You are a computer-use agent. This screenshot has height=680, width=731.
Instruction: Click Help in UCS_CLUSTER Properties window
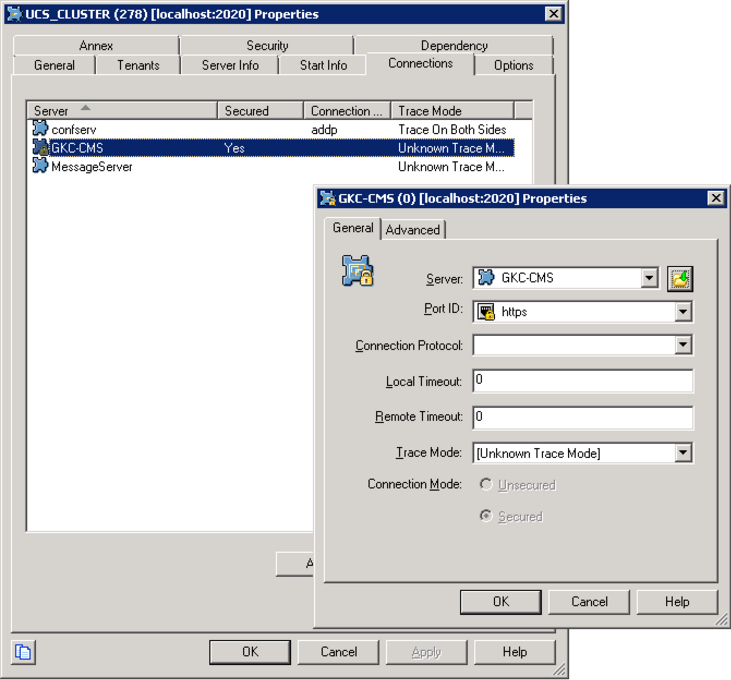tap(514, 652)
